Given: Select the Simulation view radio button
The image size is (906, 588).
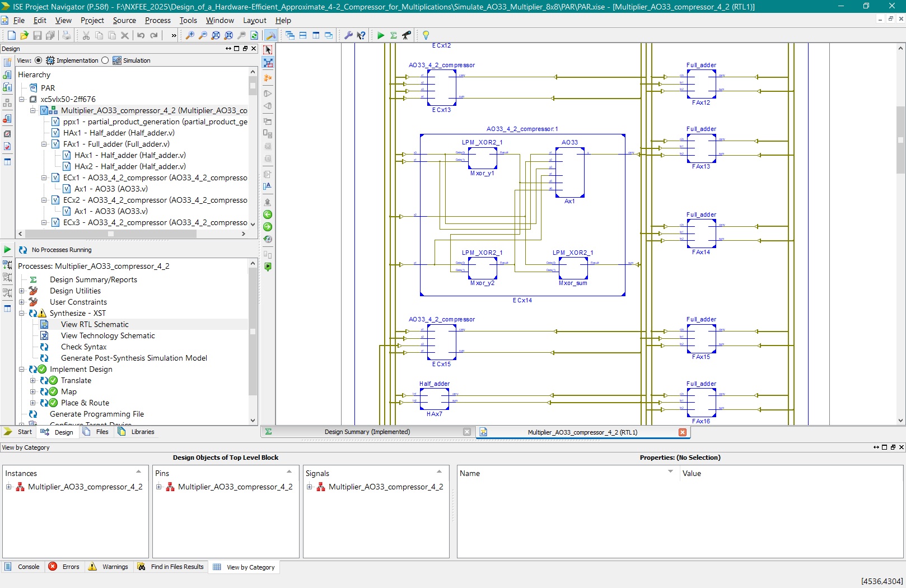Looking at the screenshot, I should click(x=105, y=60).
